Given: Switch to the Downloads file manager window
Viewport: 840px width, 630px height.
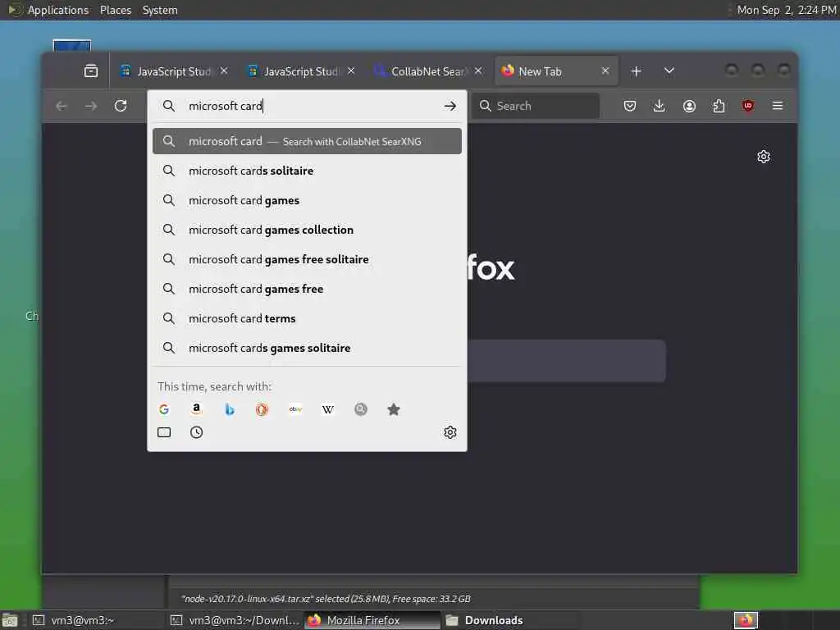Looking at the screenshot, I should click(x=510, y=620).
